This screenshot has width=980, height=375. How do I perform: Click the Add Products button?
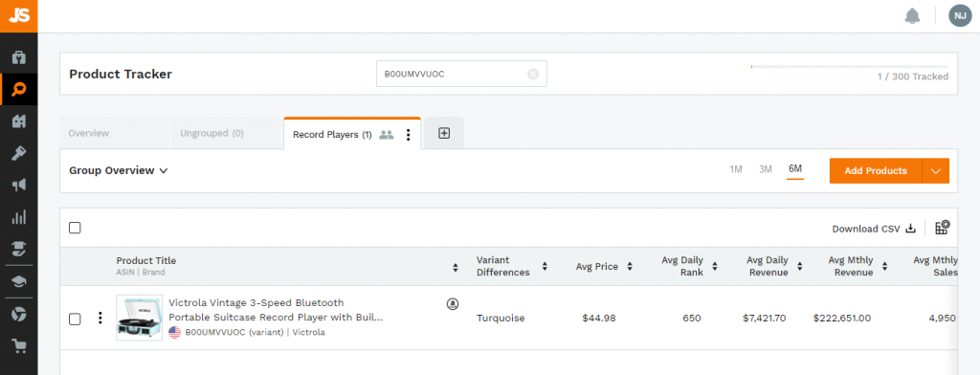click(x=876, y=170)
